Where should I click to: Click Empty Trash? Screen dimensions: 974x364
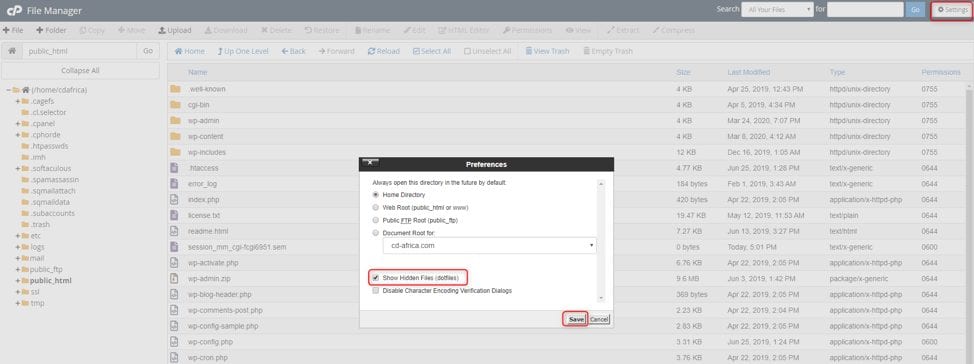point(608,51)
